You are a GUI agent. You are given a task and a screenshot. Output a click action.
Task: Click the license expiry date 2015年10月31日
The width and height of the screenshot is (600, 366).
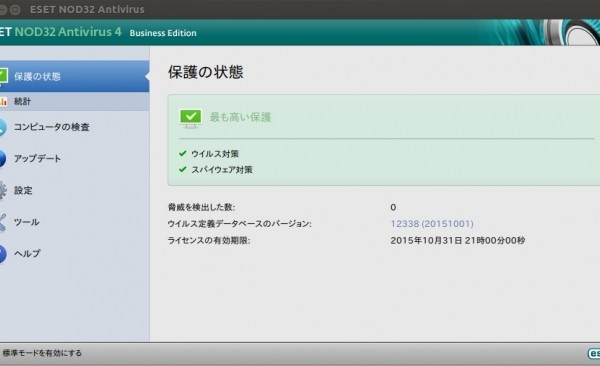[426, 240]
